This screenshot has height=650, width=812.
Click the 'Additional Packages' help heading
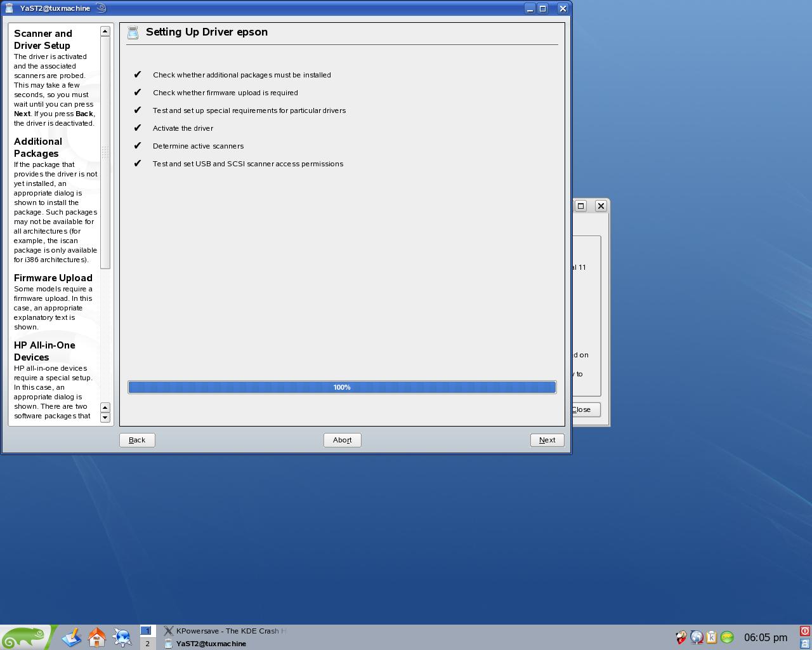click(38, 147)
